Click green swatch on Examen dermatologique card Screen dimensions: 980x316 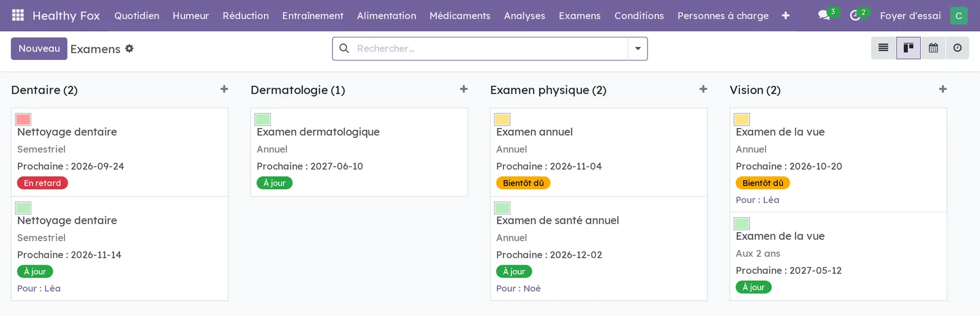tap(263, 119)
